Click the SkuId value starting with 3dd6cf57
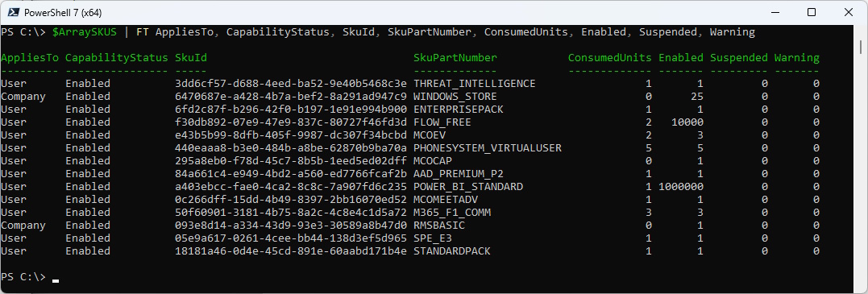Image resolution: width=868 pixels, height=294 pixels. [291, 84]
